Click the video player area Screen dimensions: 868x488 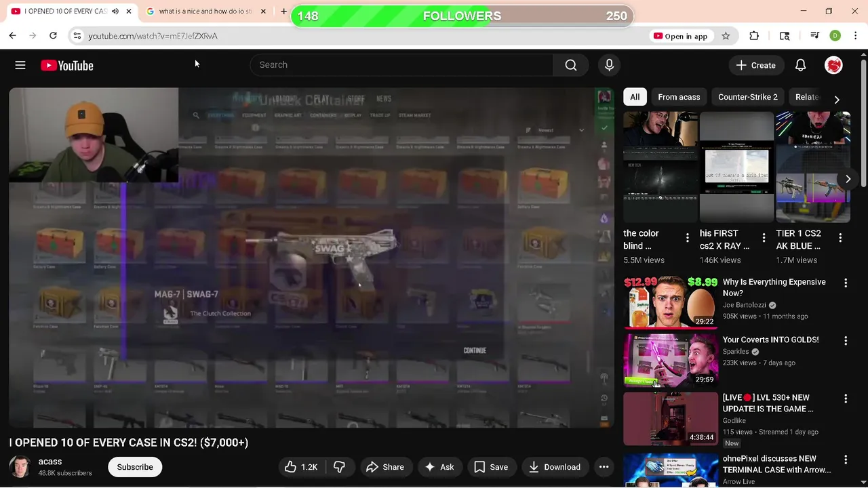coord(311,258)
